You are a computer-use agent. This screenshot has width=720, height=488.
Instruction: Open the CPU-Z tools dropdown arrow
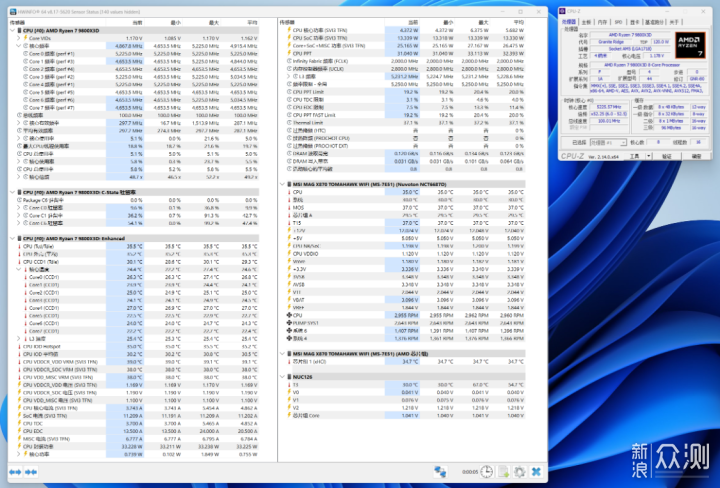[648, 156]
